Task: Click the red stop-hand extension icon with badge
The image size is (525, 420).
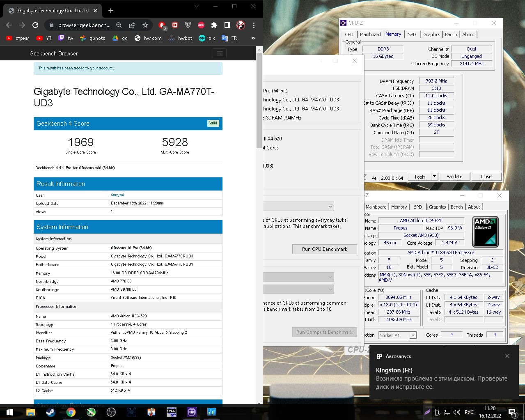Action: (x=162, y=25)
